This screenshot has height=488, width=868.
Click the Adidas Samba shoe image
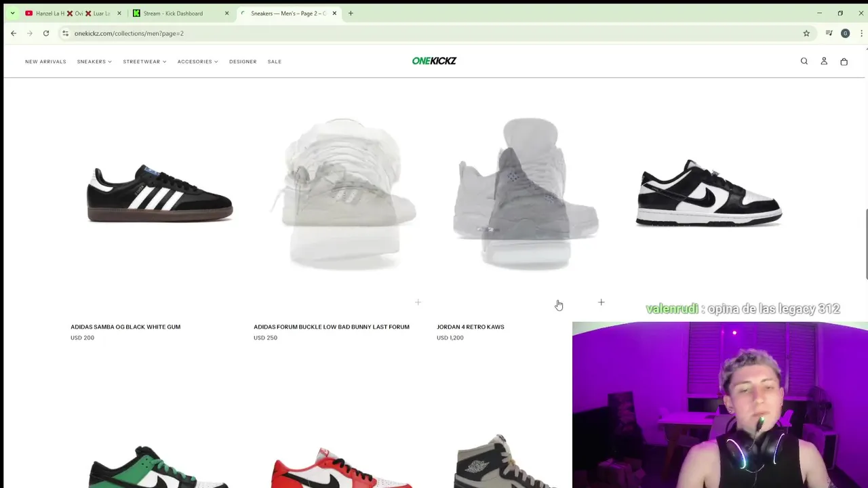(160, 193)
